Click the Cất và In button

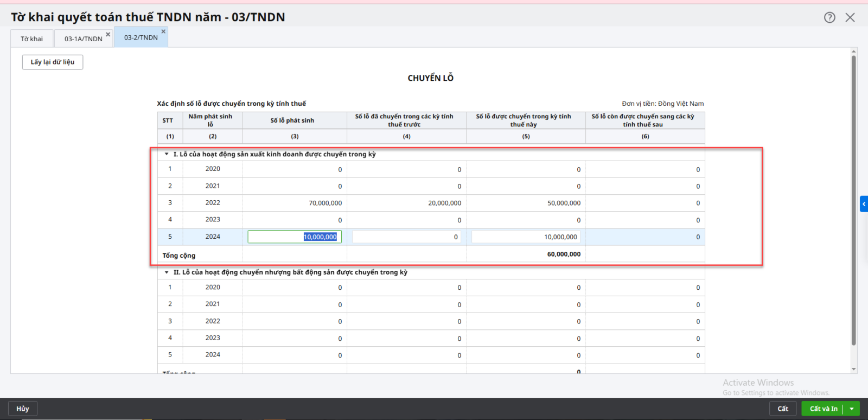[x=823, y=409]
